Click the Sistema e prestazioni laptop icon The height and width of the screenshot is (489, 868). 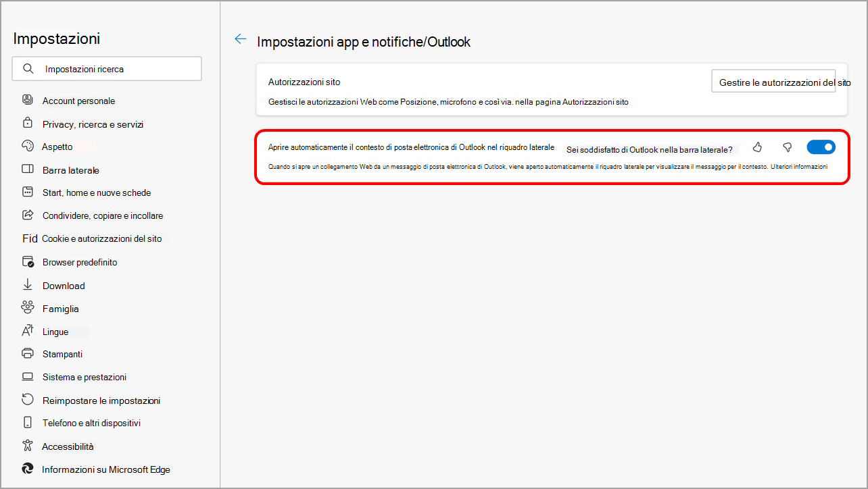28,376
